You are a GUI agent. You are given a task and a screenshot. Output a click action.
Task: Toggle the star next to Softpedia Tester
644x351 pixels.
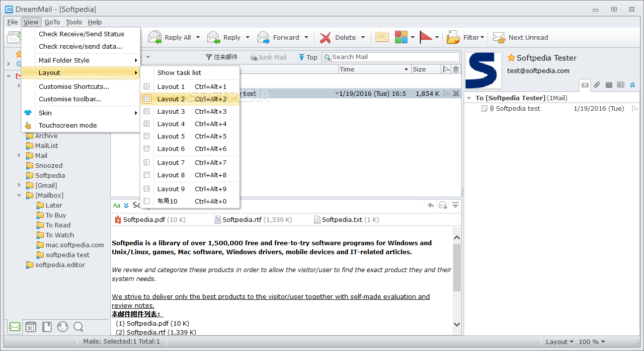pyautogui.click(x=511, y=58)
